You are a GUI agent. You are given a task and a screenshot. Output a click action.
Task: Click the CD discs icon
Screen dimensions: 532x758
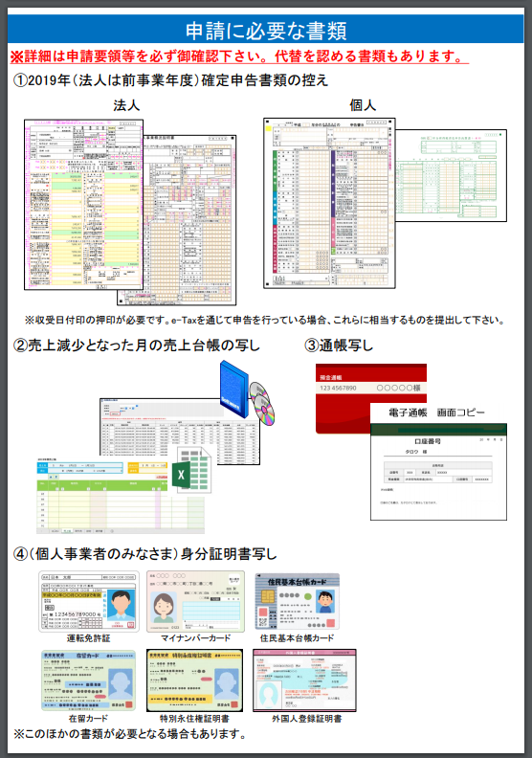coord(262,404)
